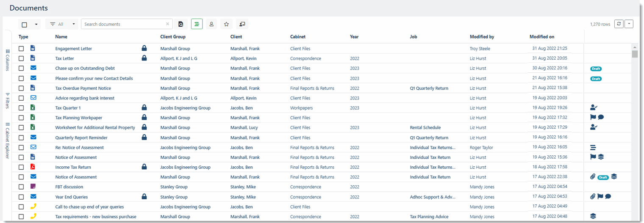Clear search with the X icon
The width and height of the screenshot is (644, 223).
click(x=168, y=24)
